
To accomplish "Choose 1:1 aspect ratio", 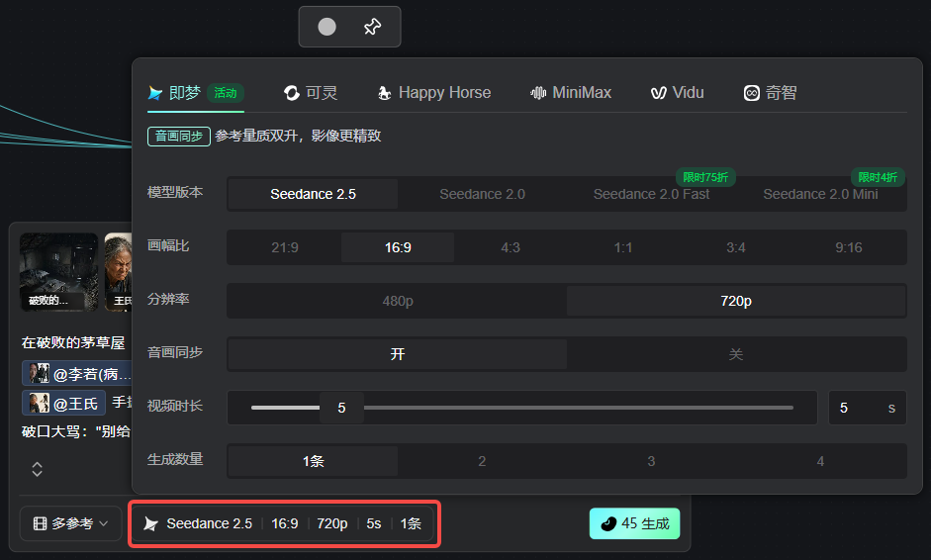I will tap(623, 247).
